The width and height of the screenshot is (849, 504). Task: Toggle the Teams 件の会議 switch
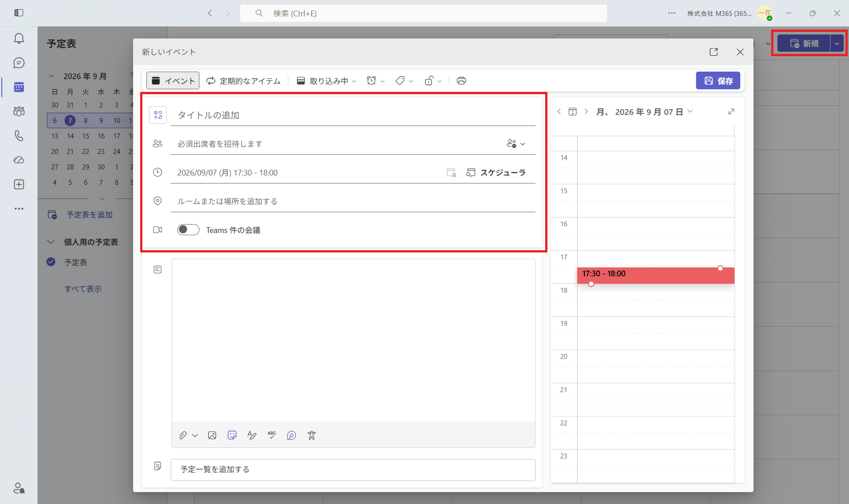188,230
